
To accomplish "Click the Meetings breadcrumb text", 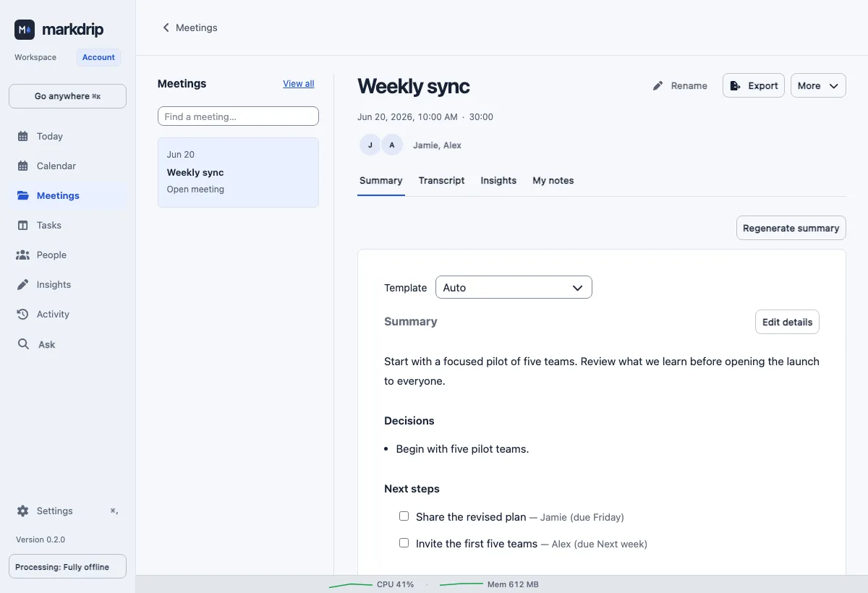I will click(x=196, y=27).
